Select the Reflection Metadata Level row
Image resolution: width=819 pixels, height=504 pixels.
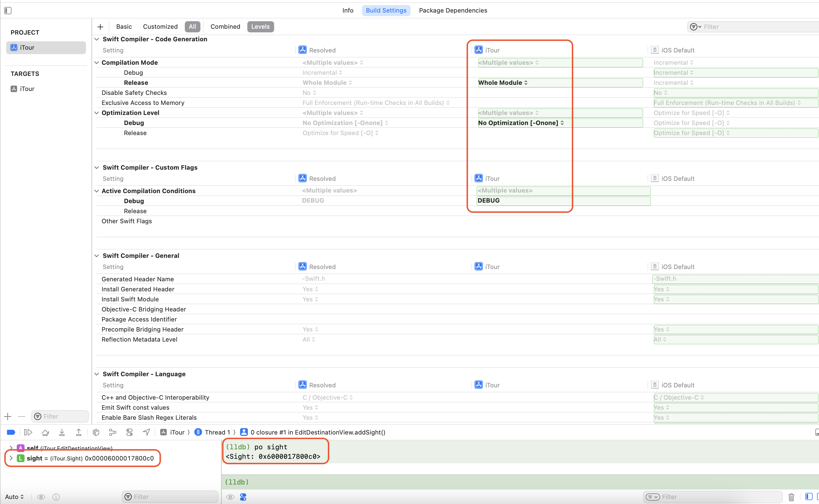tap(457, 339)
